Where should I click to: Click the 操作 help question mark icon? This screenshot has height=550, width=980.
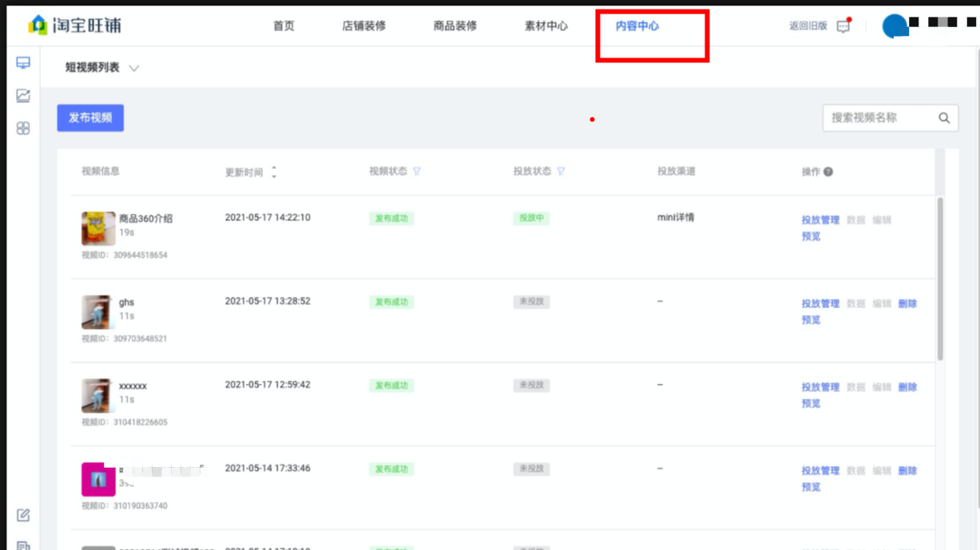[x=828, y=172]
